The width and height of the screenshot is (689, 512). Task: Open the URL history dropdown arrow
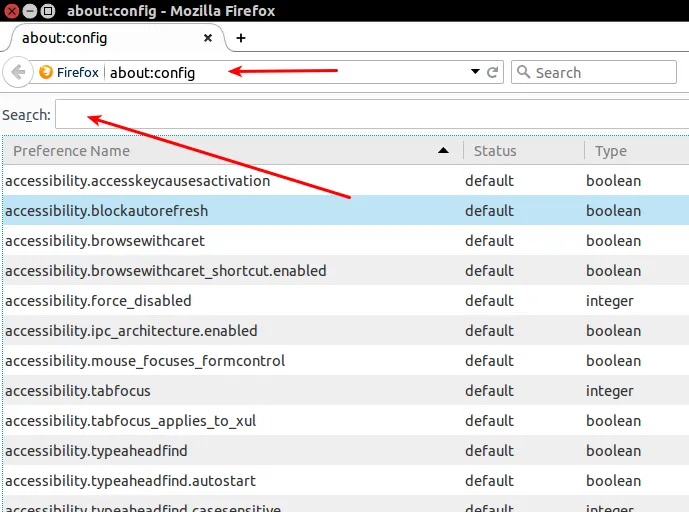pos(475,72)
